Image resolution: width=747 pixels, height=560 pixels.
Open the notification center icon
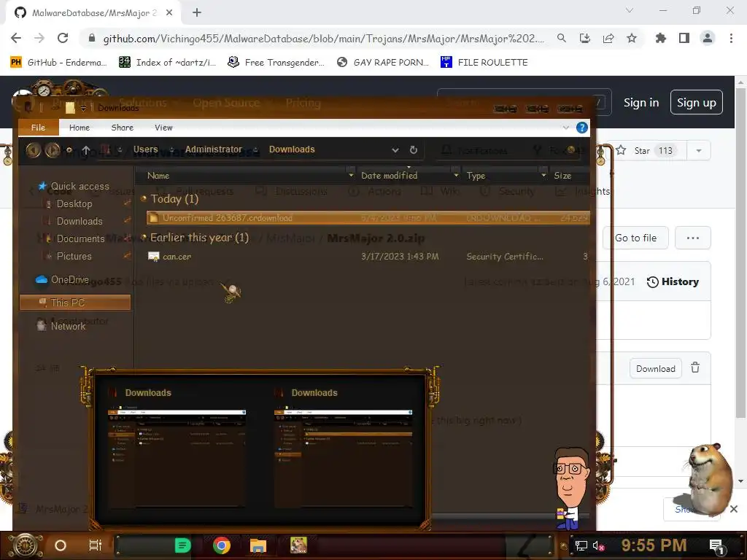tap(716, 546)
